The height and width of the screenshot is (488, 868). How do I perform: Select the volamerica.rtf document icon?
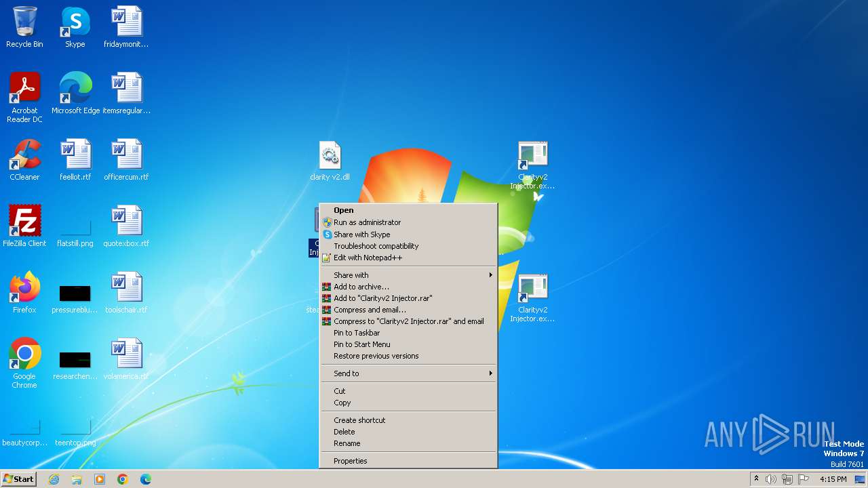click(126, 359)
